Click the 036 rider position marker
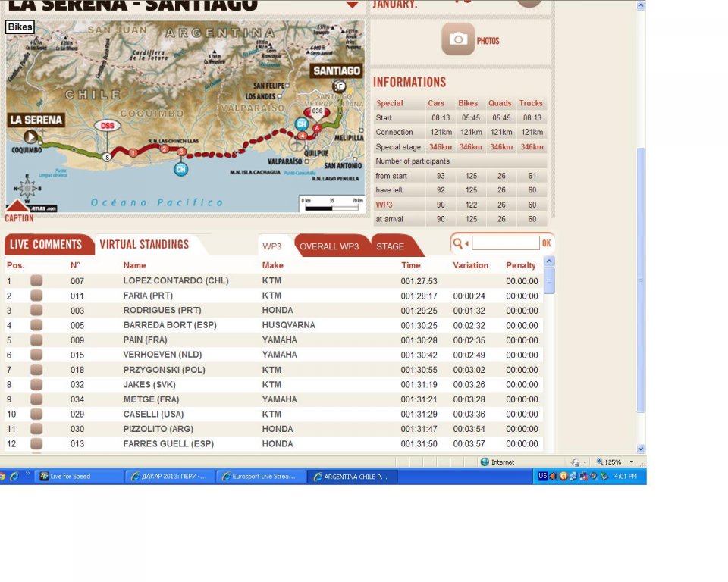Image resolution: width=728 pixels, height=582 pixels. click(x=317, y=112)
